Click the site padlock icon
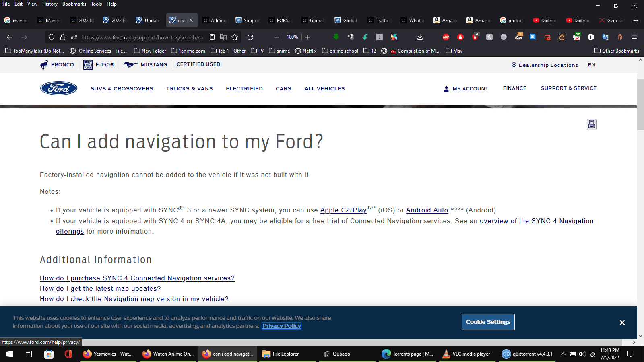The image size is (644, 362). point(63,37)
